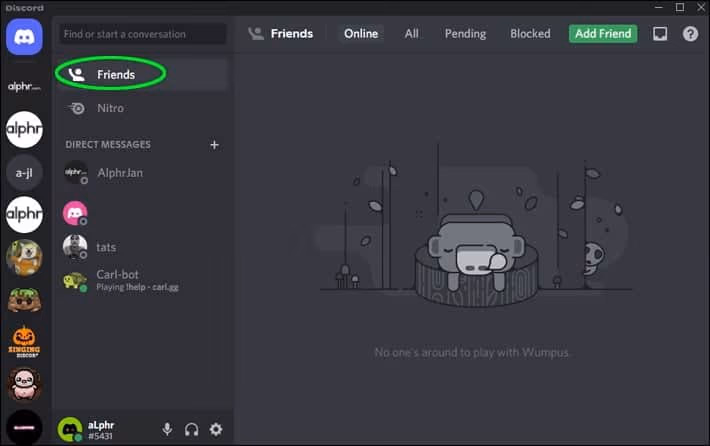Viewport: 710px width, 446px height.
Task: Click the aLphr #5431 username
Action: (101, 430)
